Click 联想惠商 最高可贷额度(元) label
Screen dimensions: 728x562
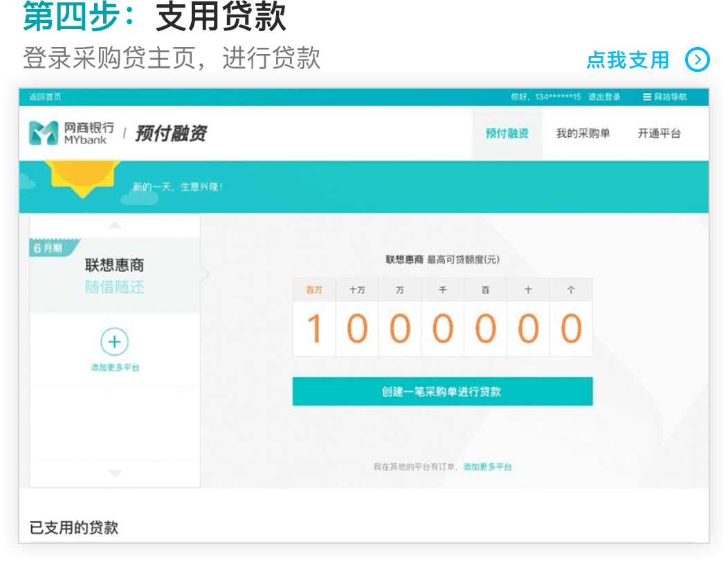coord(442,259)
